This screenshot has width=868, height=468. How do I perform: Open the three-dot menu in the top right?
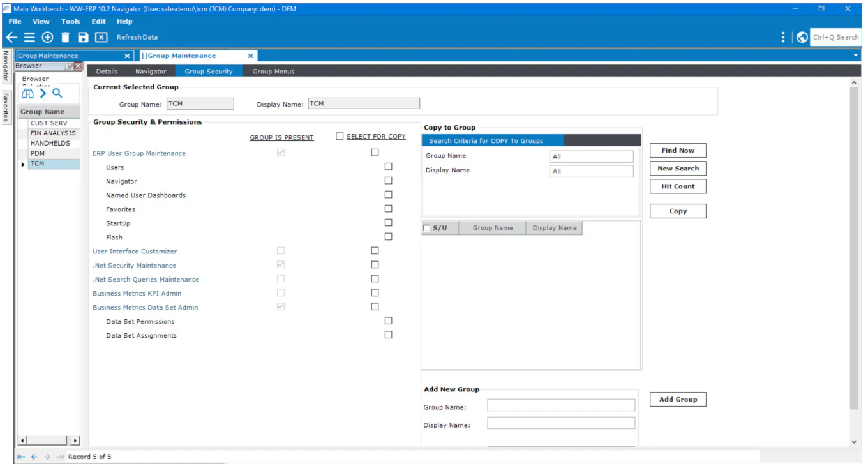[x=782, y=36]
